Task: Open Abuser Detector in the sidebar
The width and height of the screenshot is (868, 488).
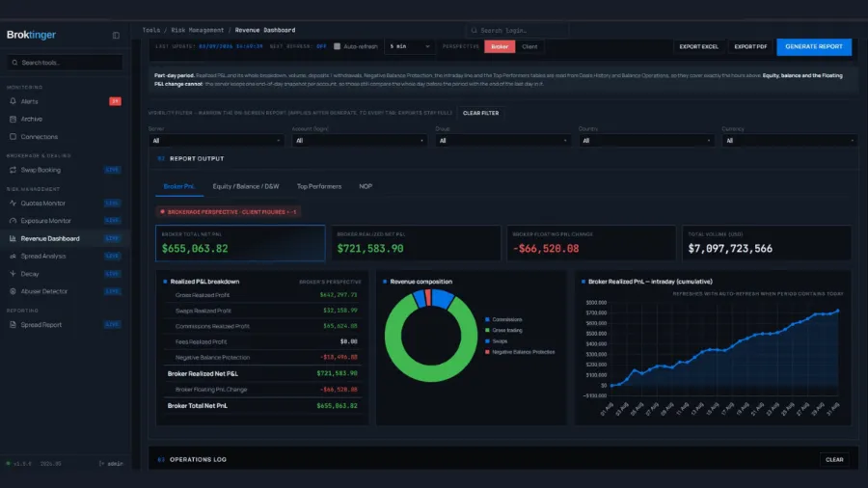Action: (x=65, y=291)
